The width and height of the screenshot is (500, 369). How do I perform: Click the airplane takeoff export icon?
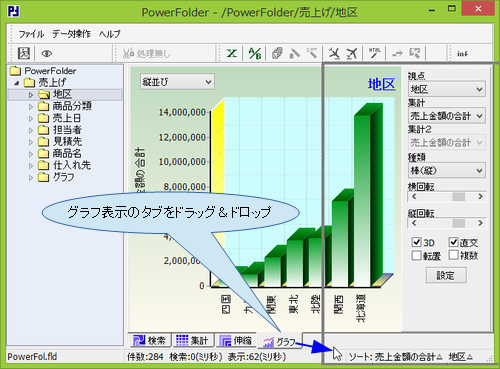click(352, 53)
